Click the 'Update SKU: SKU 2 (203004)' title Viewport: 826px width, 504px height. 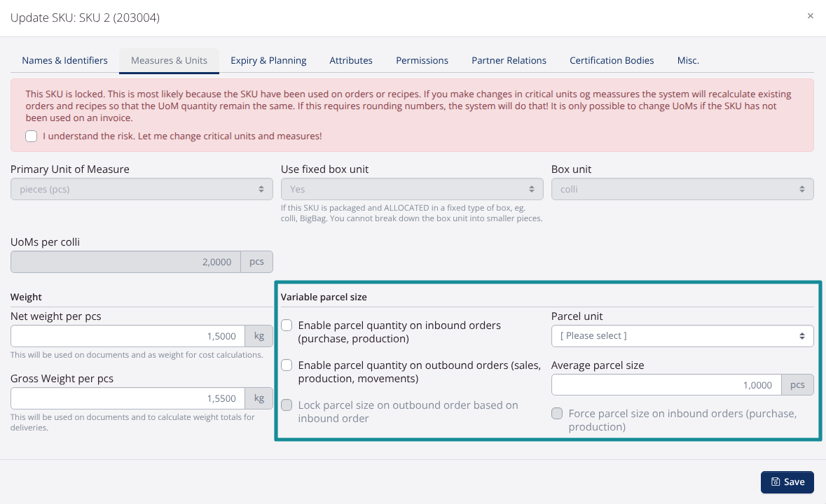click(x=85, y=17)
